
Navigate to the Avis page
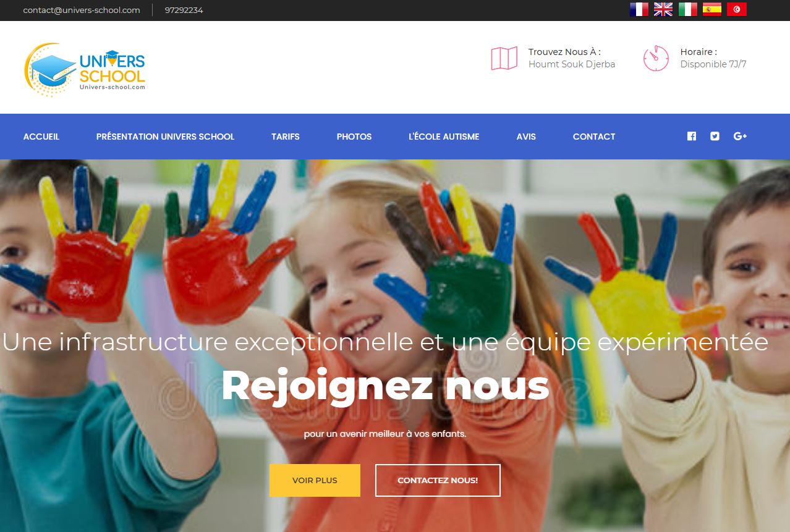(x=526, y=137)
